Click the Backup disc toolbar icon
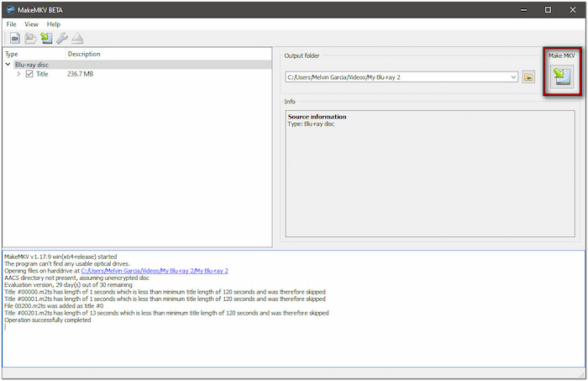 tap(31, 39)
